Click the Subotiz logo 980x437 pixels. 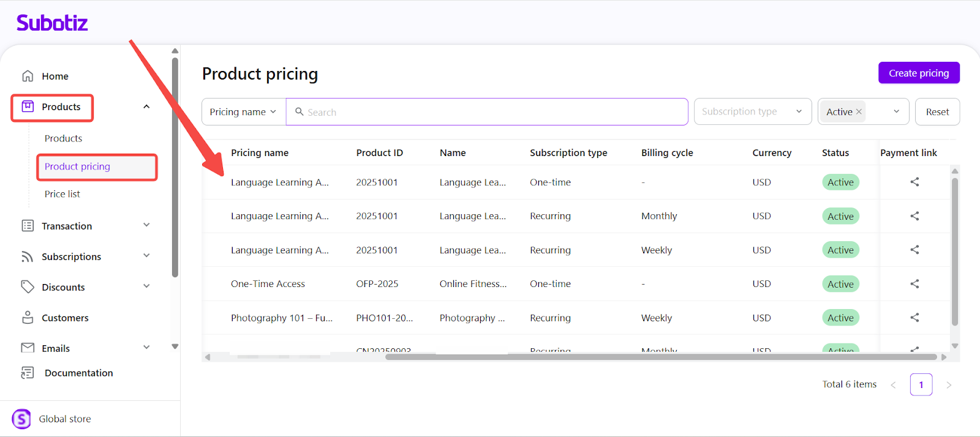(52, 23)
